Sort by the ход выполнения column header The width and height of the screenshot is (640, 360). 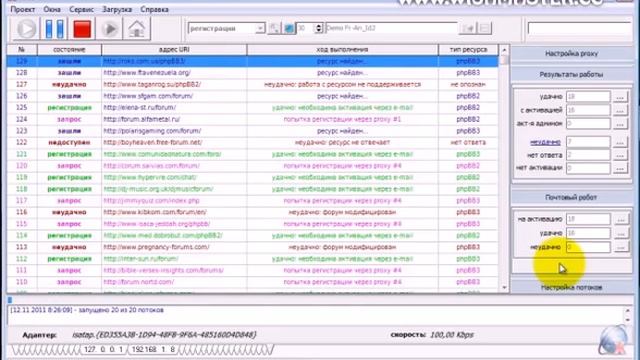point(342,49)
